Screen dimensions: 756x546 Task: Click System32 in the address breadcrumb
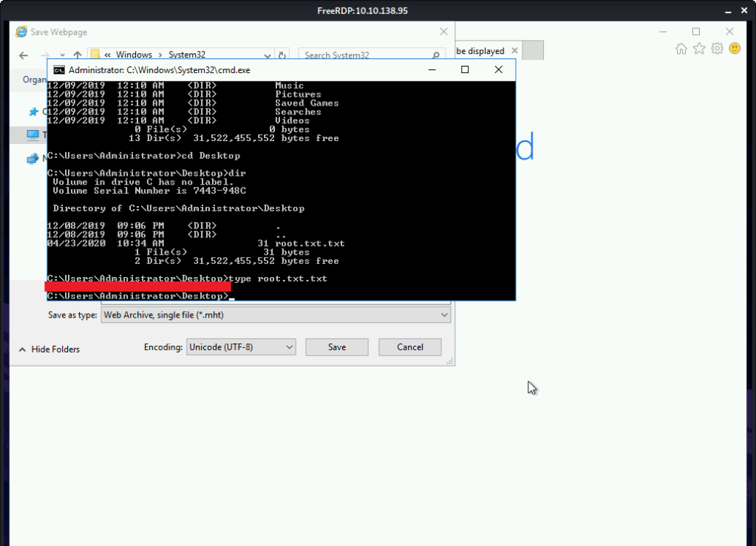point(186,55)
